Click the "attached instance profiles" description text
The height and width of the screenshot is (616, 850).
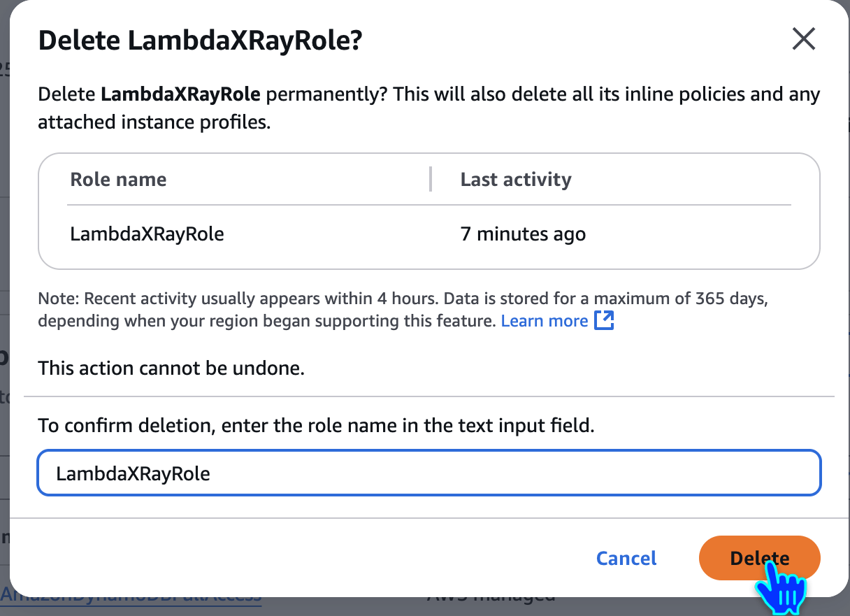coord(154,122)
